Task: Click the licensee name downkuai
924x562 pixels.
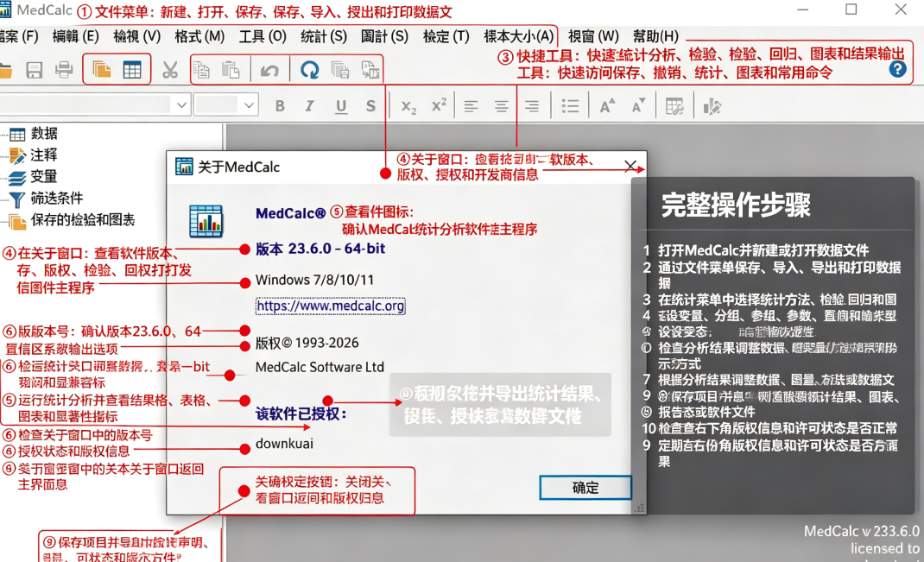Action: point(284,444)
